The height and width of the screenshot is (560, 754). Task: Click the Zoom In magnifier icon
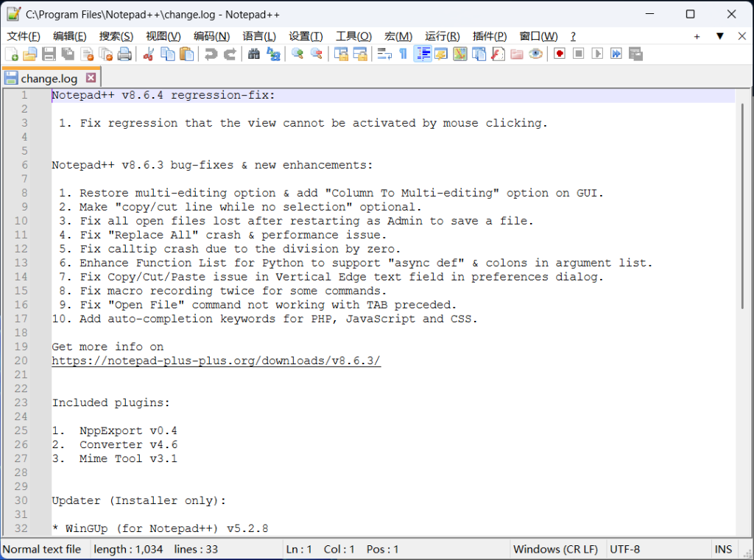297,54
